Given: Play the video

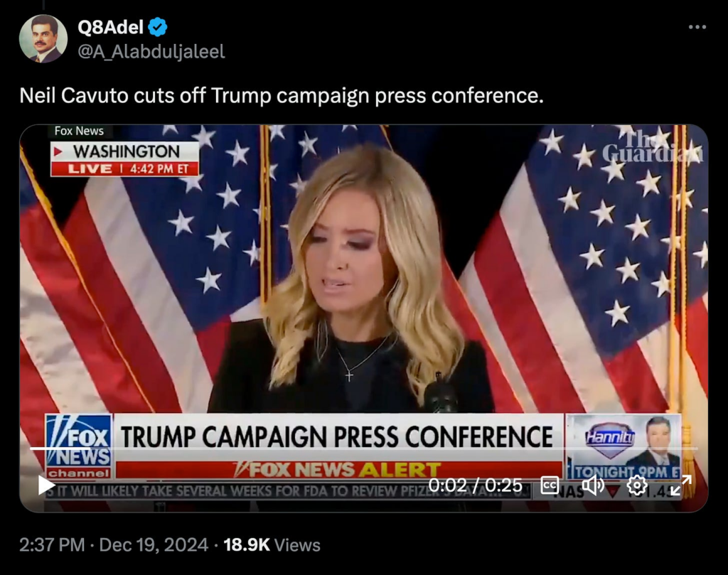Looking at the screenshot, I should pos(46,485).
